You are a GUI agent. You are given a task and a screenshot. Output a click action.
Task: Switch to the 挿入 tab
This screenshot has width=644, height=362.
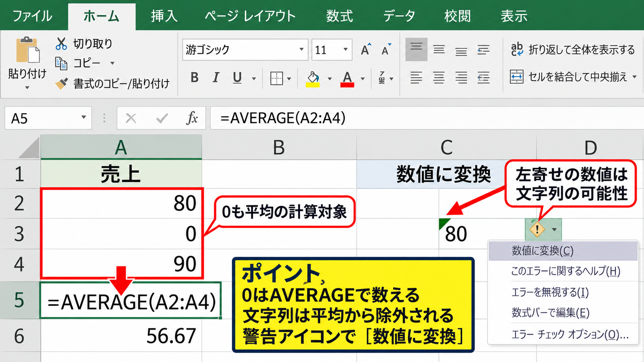click(x=164, y=16)
